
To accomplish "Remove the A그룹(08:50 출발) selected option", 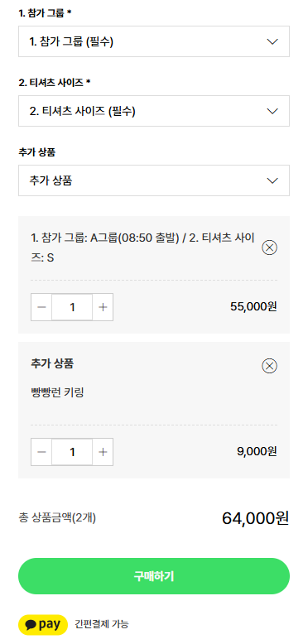I will click(x=269, y=248).
